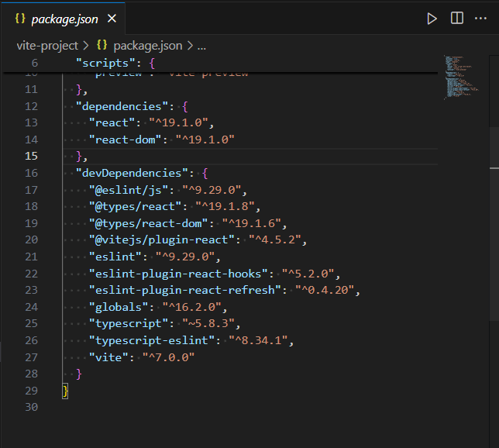Click the "react-dom" key on line 14
499x448 pixels.
126,140
